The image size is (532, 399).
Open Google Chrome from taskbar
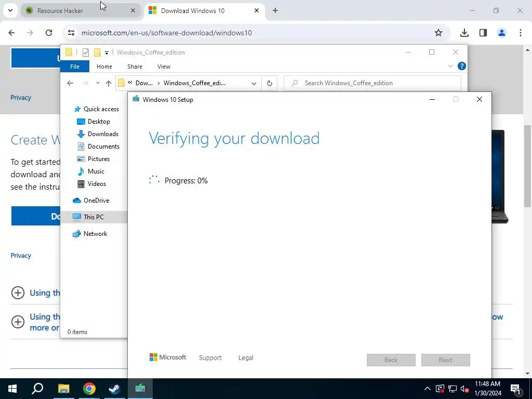(89, 389)
